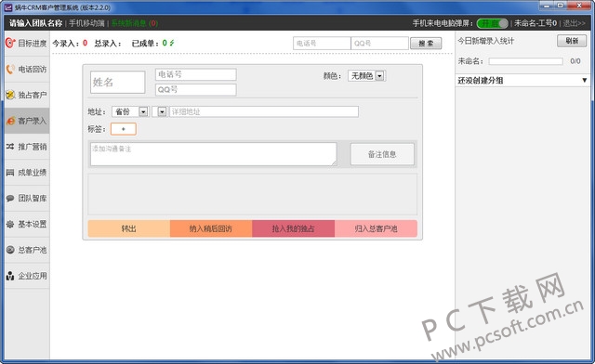Viewport: 595px width, 364px height.
Task: Click the 总录入 label
Action: [108, 44]
